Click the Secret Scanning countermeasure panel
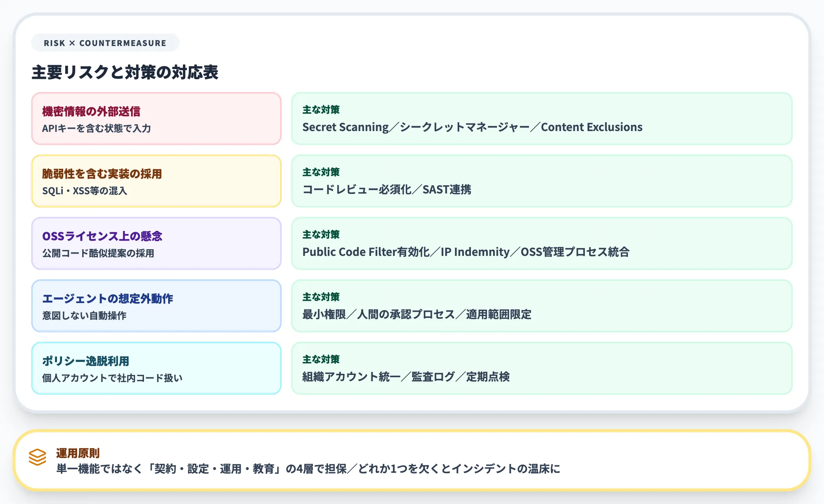 click(542, 119)
